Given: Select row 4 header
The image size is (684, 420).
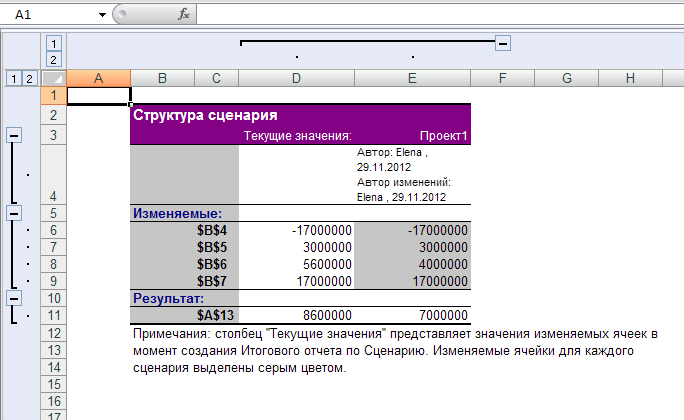Looking at the screenshot, I should (x=54, y=174).
